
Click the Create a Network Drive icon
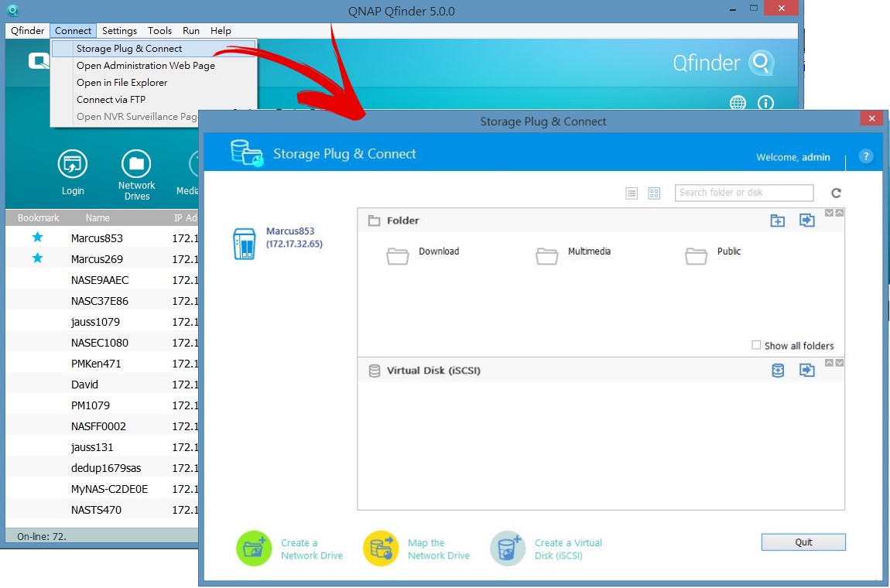point(252,549)
